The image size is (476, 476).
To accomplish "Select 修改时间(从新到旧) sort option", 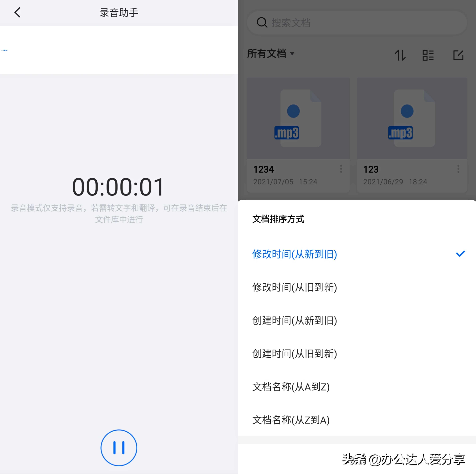I will [357, 254].
